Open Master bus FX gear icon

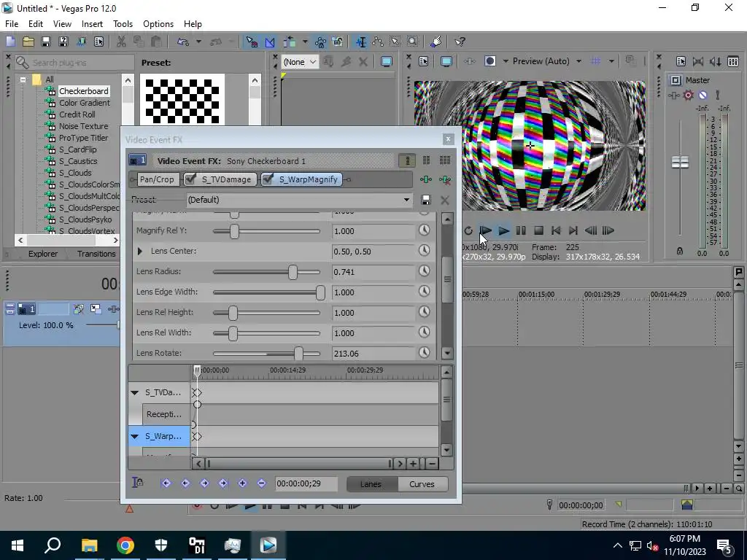click(x=688, y=96)
